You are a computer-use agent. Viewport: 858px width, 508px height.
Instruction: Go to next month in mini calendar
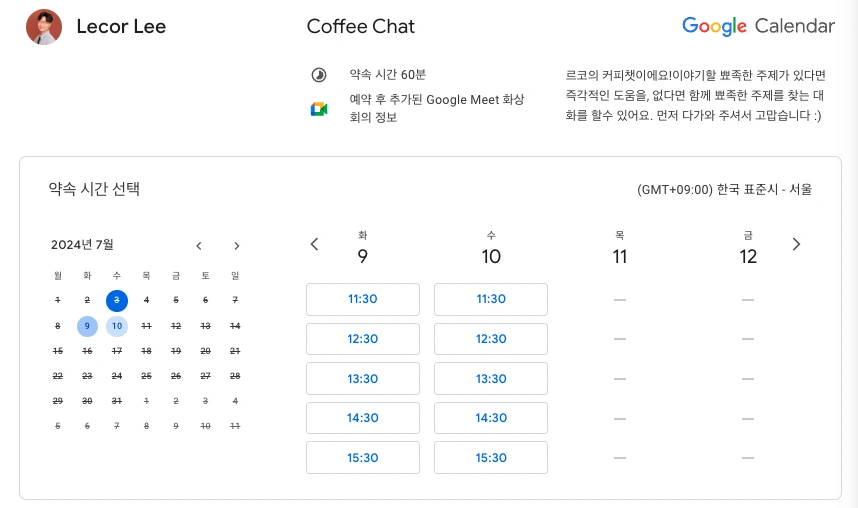coord(236,246)
